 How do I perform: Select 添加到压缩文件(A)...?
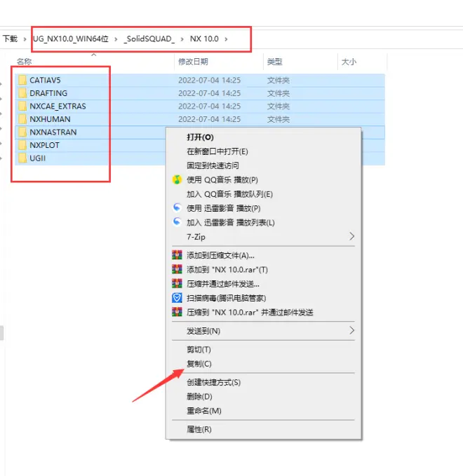point(220,256)
